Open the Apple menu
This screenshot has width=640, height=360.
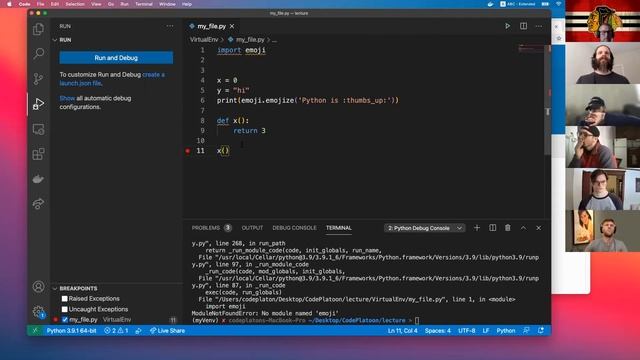click(9, 4)
